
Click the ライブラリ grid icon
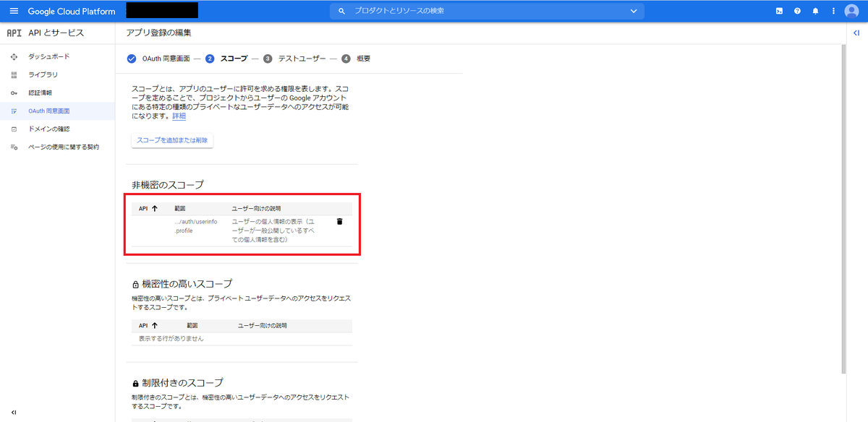coord(14,74)
